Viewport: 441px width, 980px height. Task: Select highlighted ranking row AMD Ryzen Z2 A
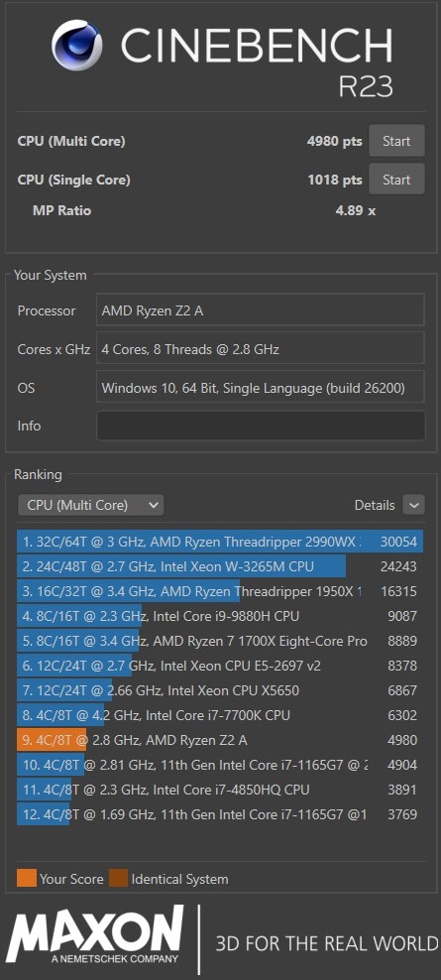coord(220,740)
